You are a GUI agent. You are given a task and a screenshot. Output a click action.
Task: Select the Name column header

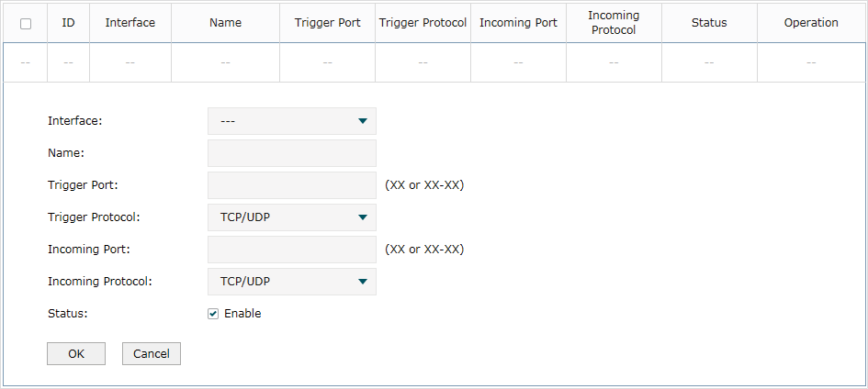[x=225, y=23]
